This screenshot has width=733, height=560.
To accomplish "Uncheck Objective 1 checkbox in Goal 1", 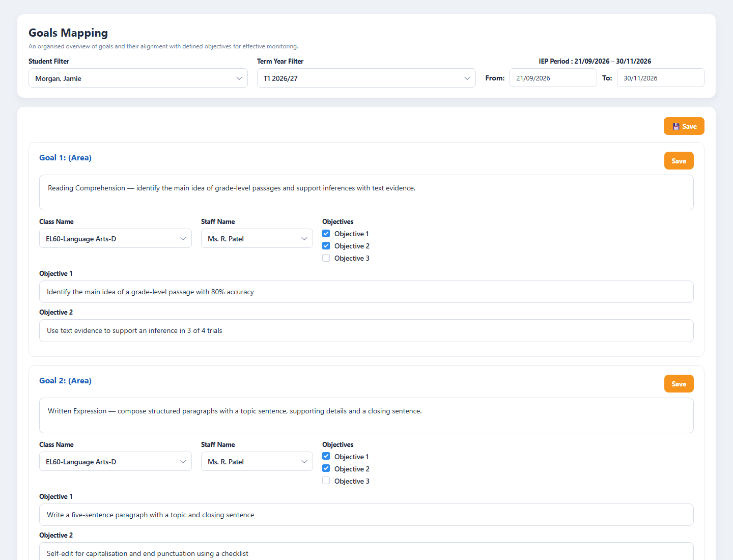I will [326, 234].
